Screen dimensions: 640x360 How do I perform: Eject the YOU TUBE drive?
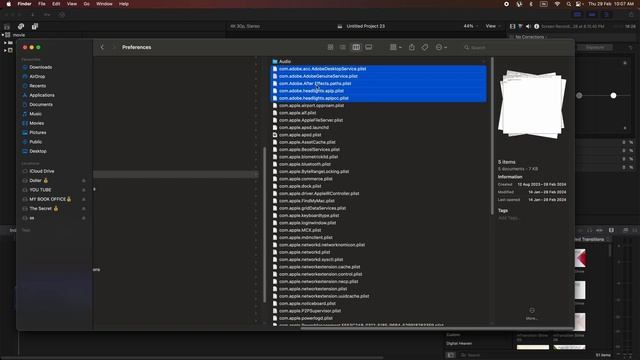[84, 190]
